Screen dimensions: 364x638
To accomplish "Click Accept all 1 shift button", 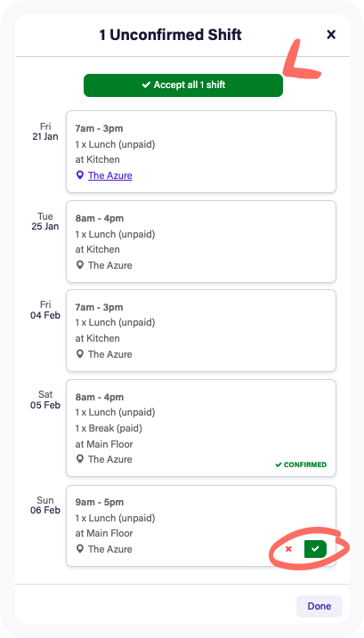I will click(x=183, y=85).
